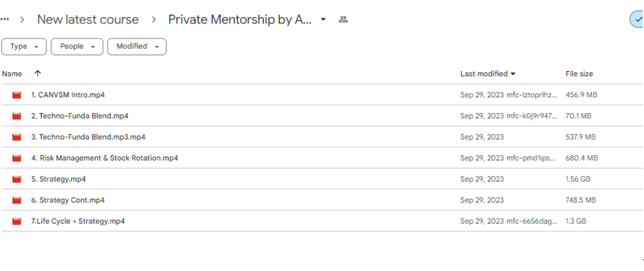Click the video icon for Strategy Cont.mp4
Viewport: 644px width, 271px height.
tap(16, 201)
